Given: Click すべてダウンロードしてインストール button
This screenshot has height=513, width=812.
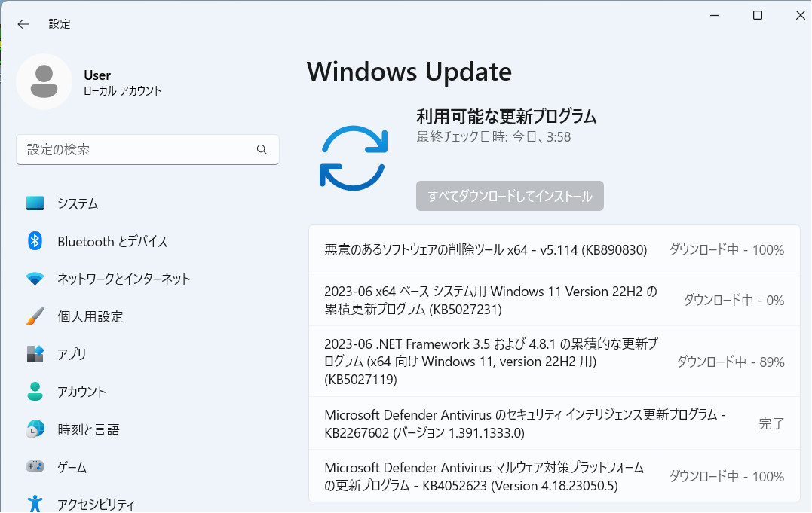Looking at the screenshot, I should tap(510, 196).
